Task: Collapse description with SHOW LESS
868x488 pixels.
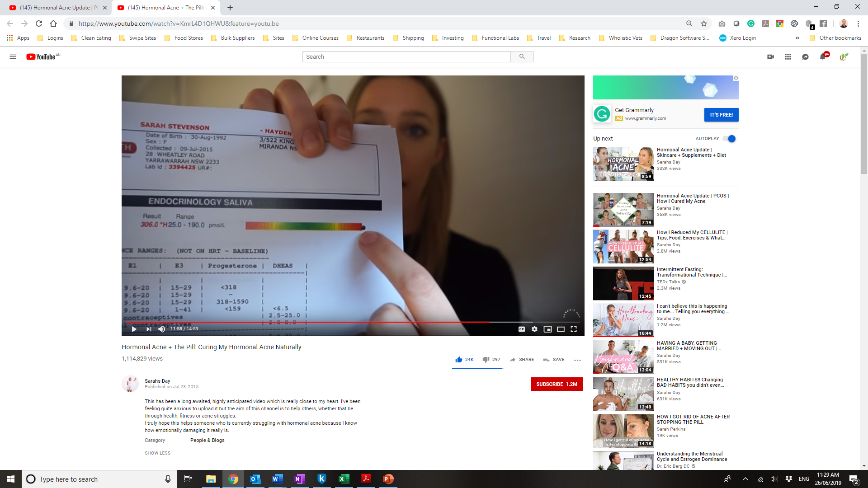Action: click(x=157, y=453)
